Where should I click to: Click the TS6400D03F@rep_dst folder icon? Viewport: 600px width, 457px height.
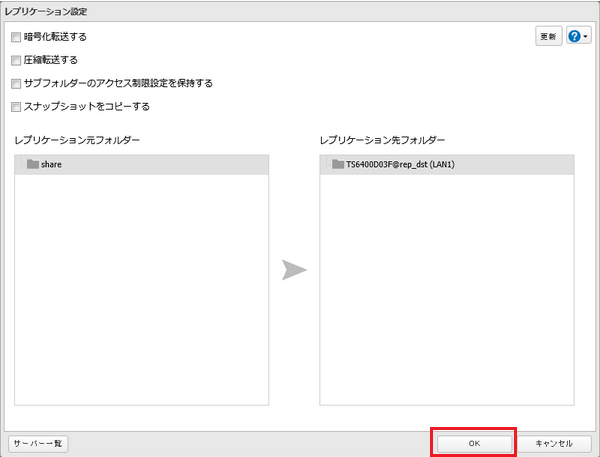338,164
